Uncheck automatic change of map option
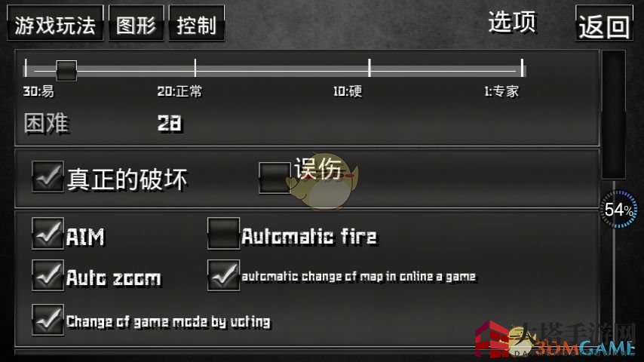Viewport: 644px width, 362px height. (x=223, y=275)
